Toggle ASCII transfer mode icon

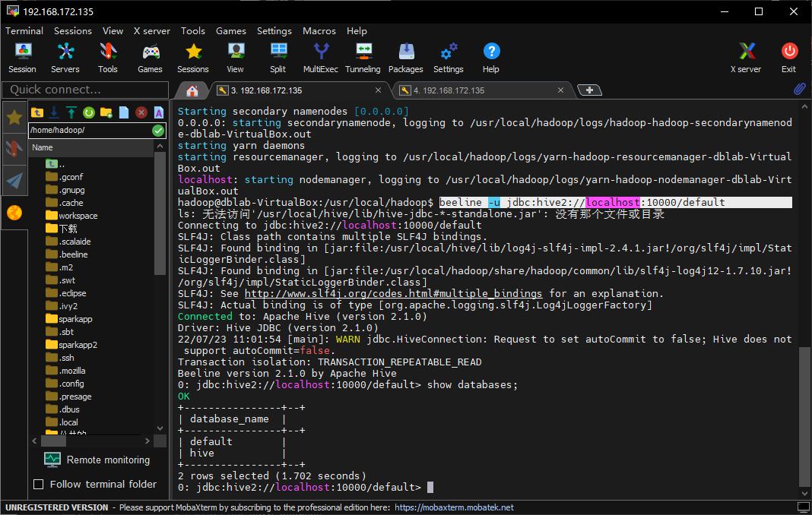pos(158,112)
